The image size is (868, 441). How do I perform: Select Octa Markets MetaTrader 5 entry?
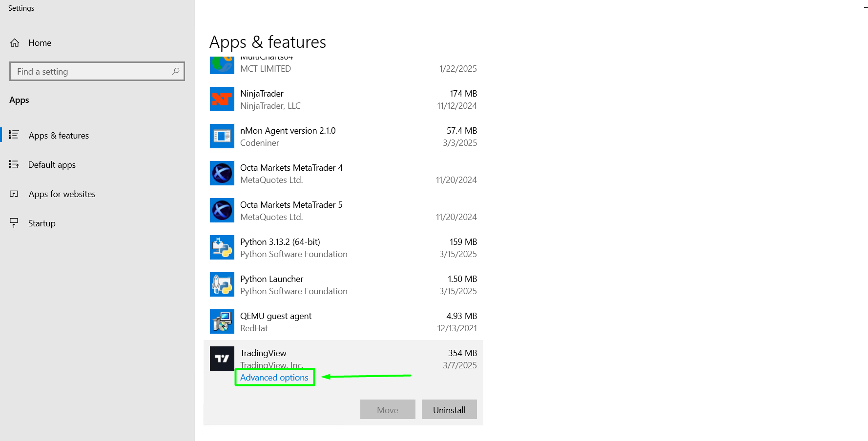(343, 211)
